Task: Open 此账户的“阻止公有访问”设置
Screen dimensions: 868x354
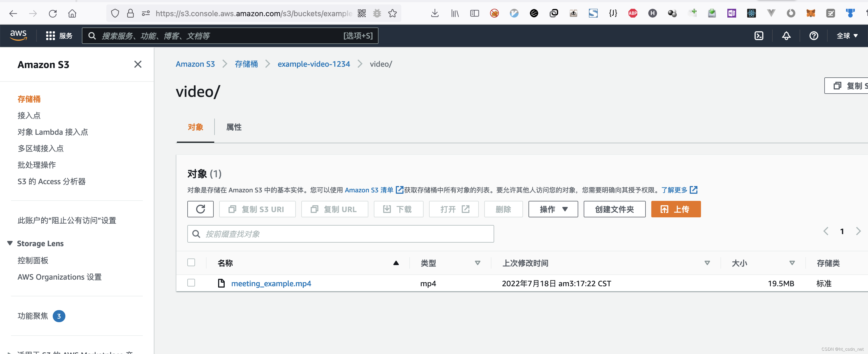Action: (67, 220)
